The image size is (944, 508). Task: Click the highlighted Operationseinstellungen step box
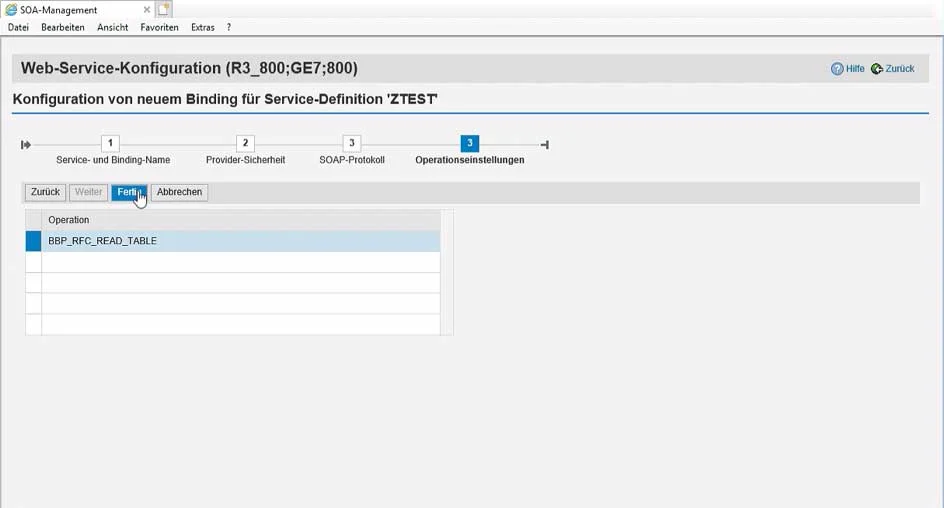469,144
